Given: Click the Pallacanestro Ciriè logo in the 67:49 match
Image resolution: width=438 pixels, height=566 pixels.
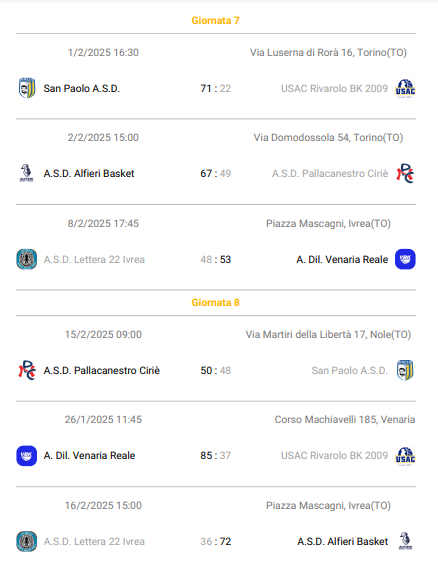Looking at the screenshot, I should [405, 173].
